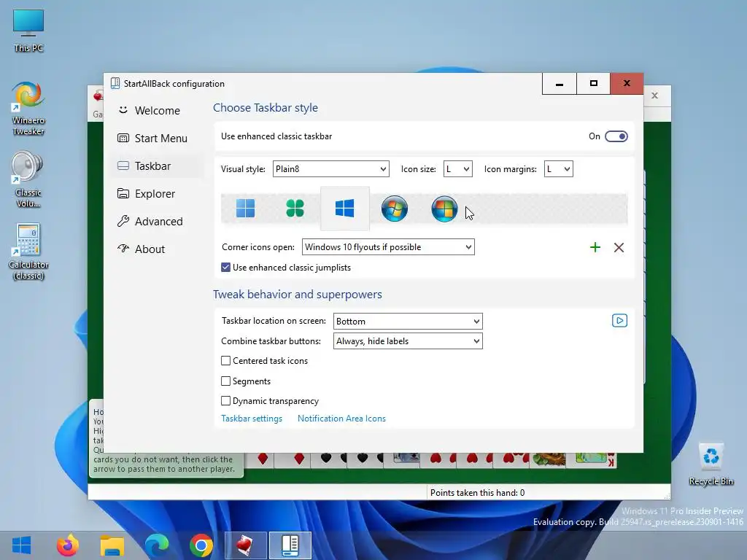Click the StartAllBack taskbar button
Viewport: 747px width, 560px height.
290,545
